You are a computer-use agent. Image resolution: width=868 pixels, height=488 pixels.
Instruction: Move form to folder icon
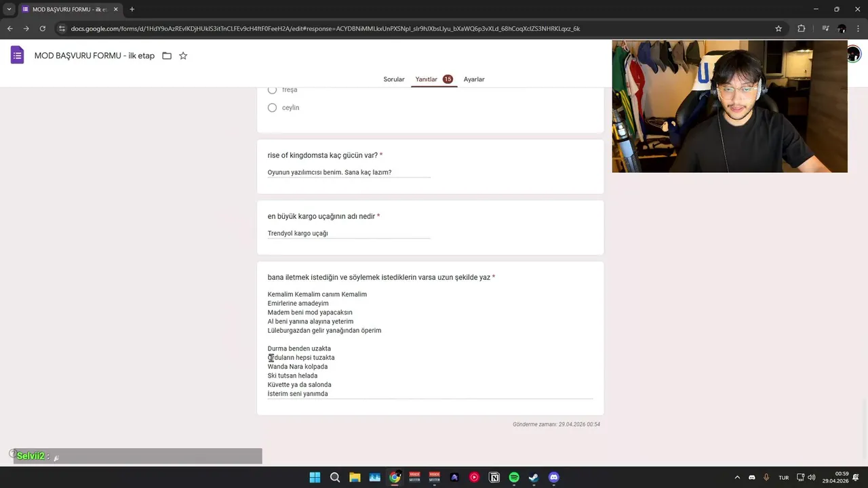(x=167, y=56)
